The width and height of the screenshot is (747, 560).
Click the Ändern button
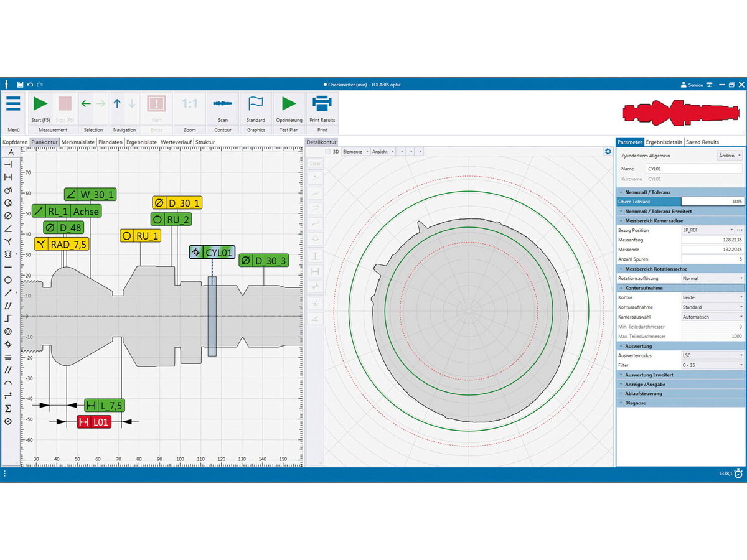pyautogui.click(x=730, y=156)
